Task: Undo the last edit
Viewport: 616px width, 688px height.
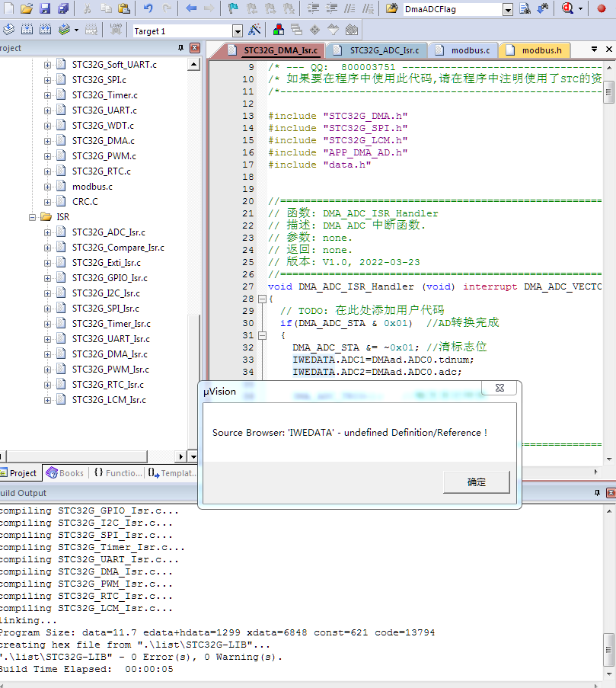Action: tap(148, 8)
